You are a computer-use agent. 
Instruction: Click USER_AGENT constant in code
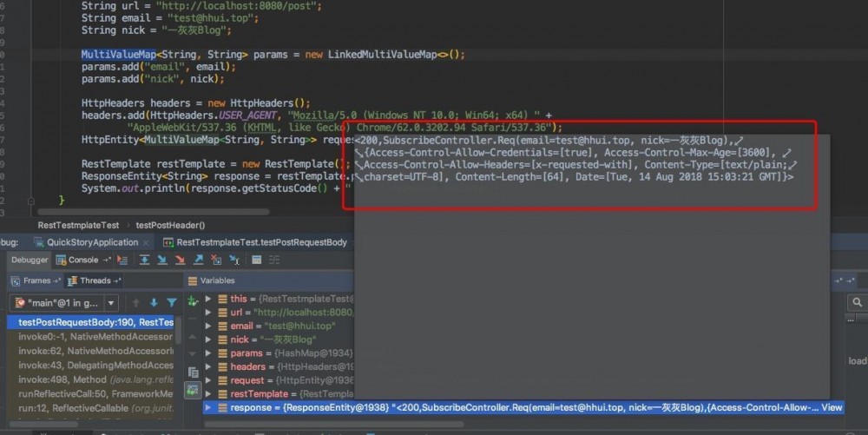coord(247,115)
